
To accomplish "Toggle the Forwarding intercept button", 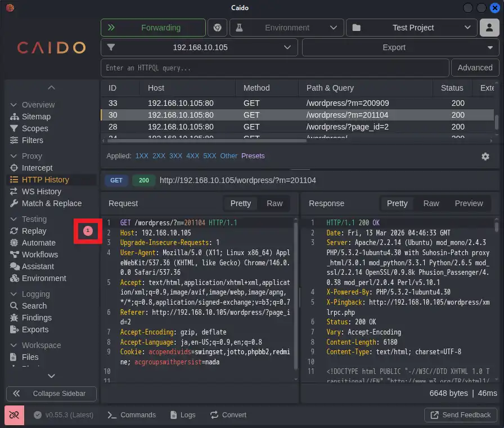I will pyautogui.click(x=153, y=28).
